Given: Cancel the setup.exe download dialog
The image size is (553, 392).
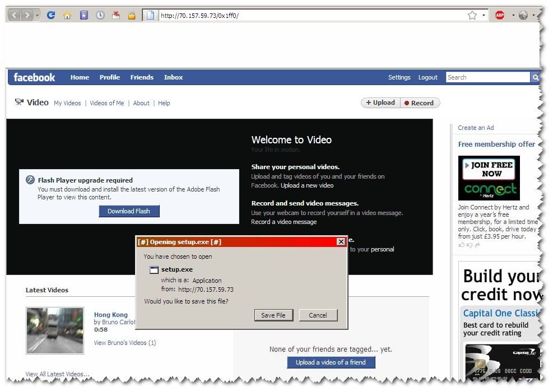Looking at the screenshot, I should [x=318, y=315].
